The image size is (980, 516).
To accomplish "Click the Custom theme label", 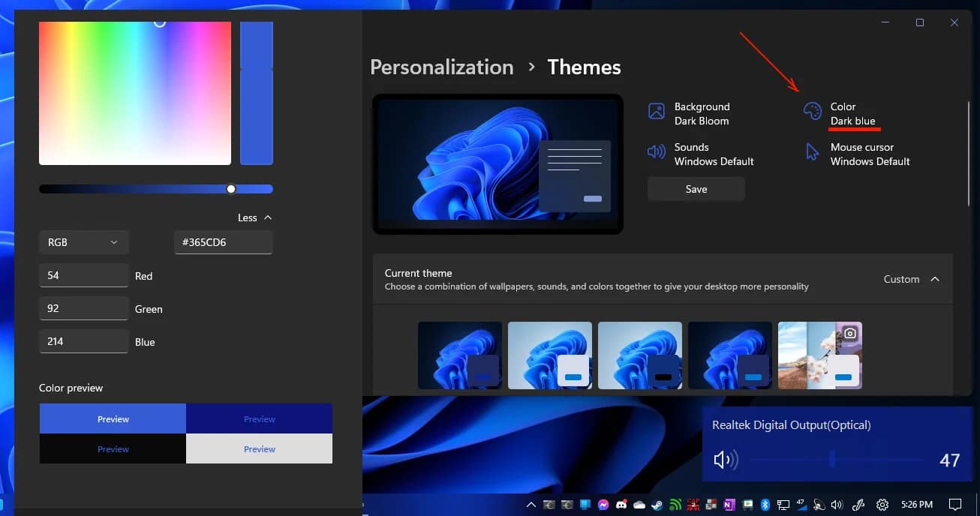I will tap(901, 279).
